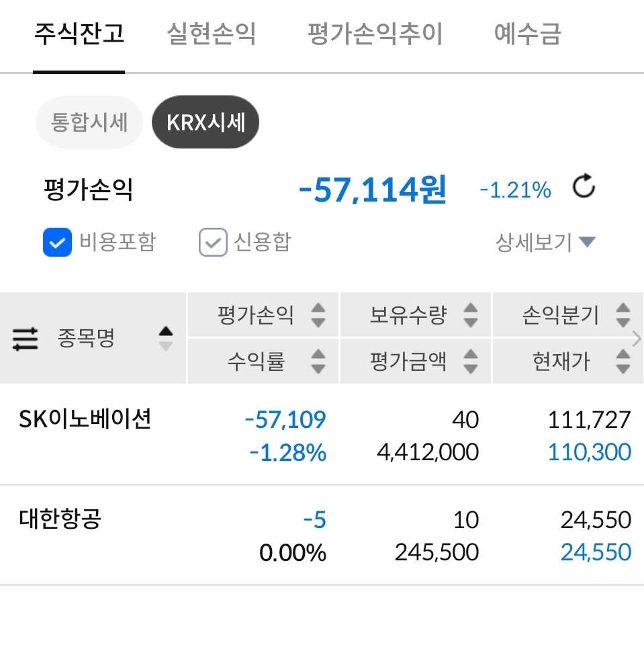This screenshot has height=645, width=644.
Task: Sort by 종목명 arrow icon
Action: (x=165, y=338)
